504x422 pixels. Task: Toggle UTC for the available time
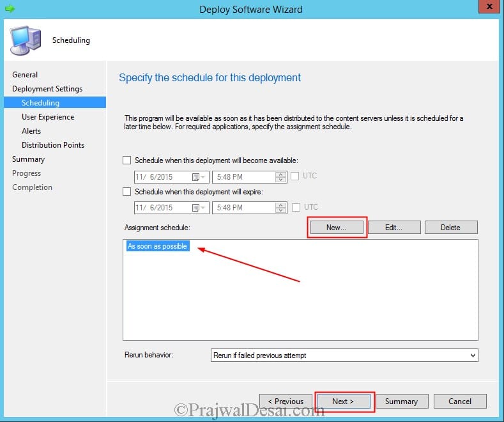294,176
